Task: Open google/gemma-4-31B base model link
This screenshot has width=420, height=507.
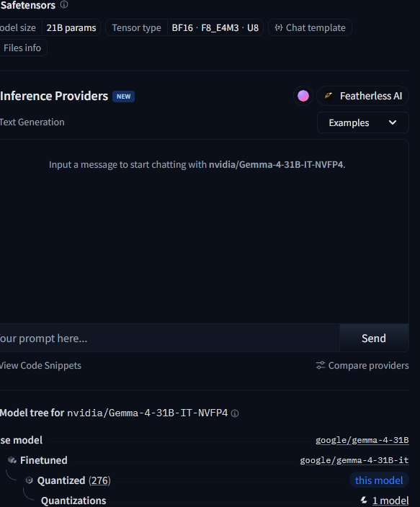Action: pos(362,440)
